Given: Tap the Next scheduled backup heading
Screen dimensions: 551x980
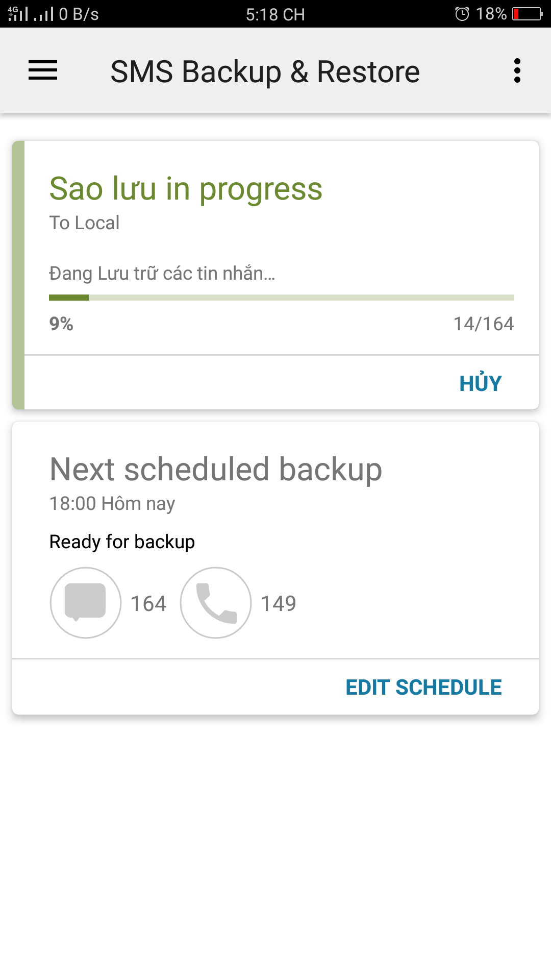Looking at the screenshot, I should point(216,470).
